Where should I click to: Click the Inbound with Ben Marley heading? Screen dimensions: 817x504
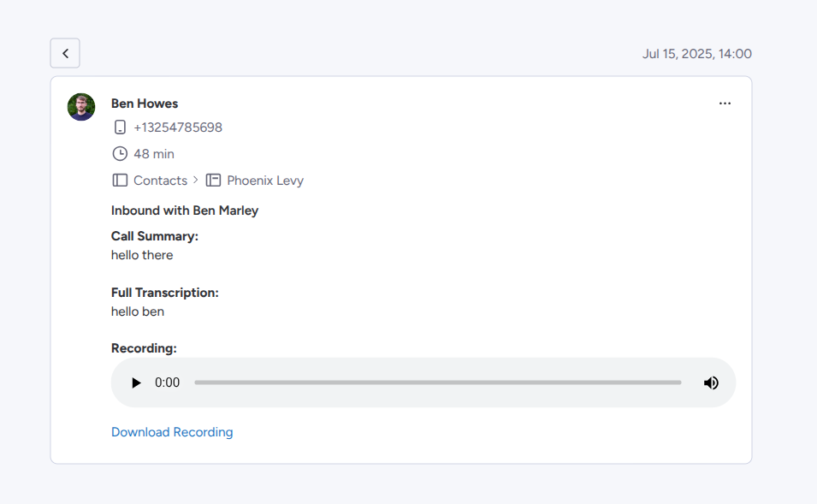coord(185,210)
